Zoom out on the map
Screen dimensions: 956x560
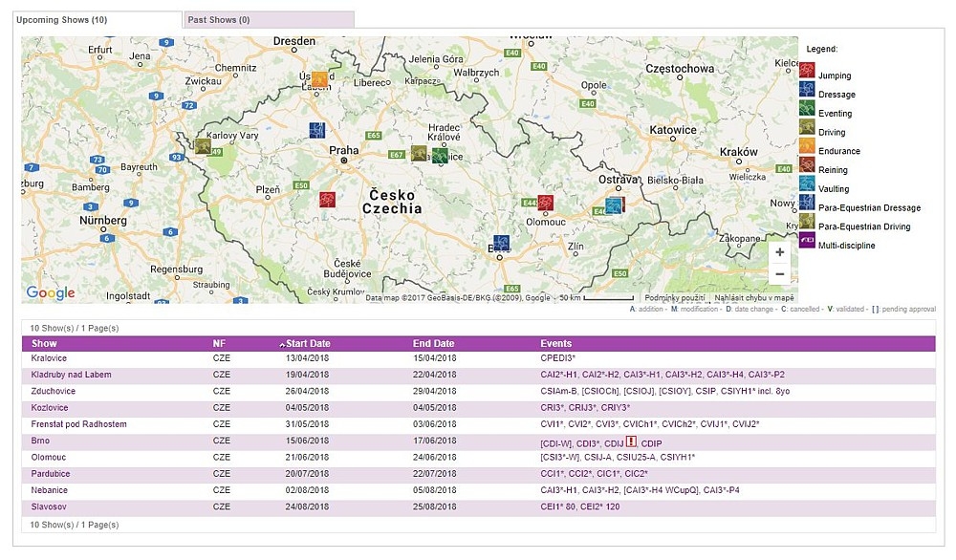point(780,274)
